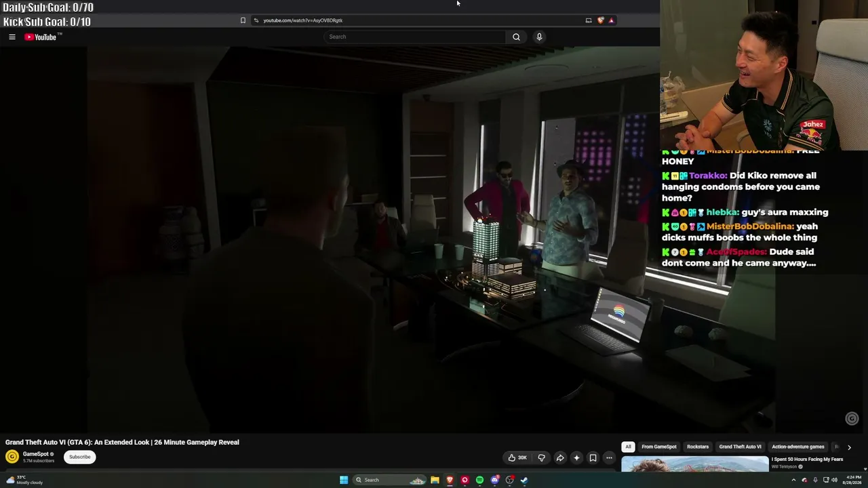Select the Grand Theft Auto VI chip
This screenshot has width=868, height=488.
click(x=740, y=447)
